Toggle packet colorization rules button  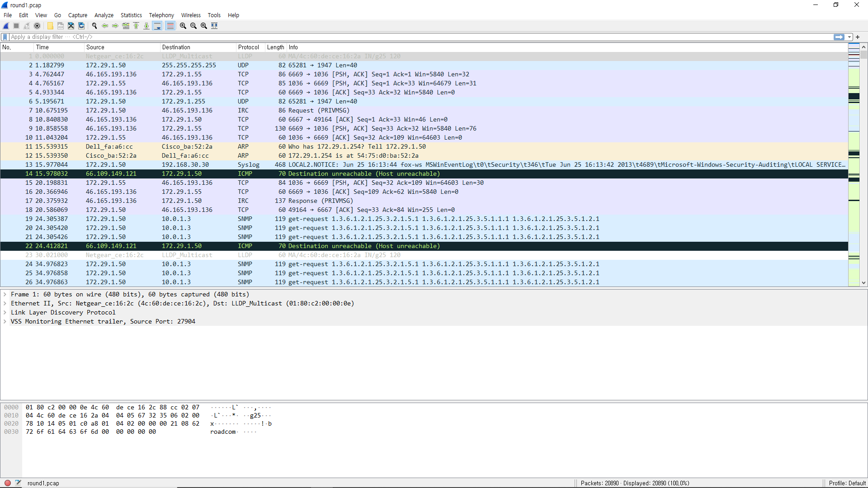point(170,26)
